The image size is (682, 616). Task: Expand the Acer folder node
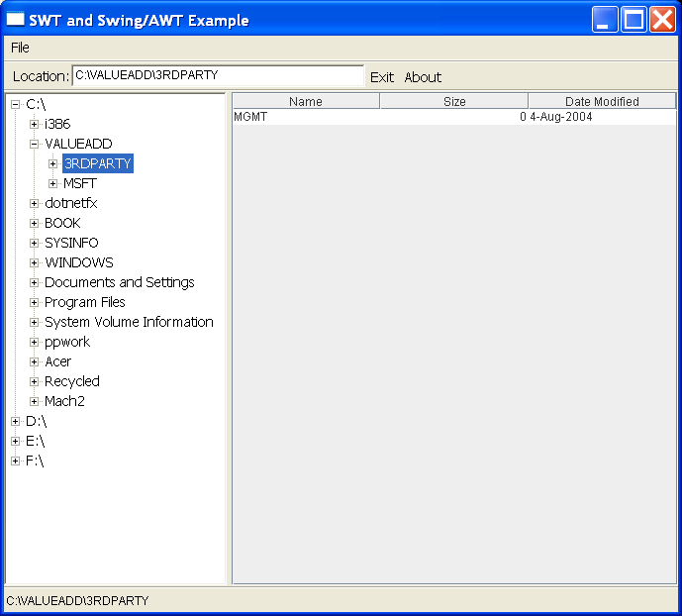pyautogui.click(x=34, y=361)
